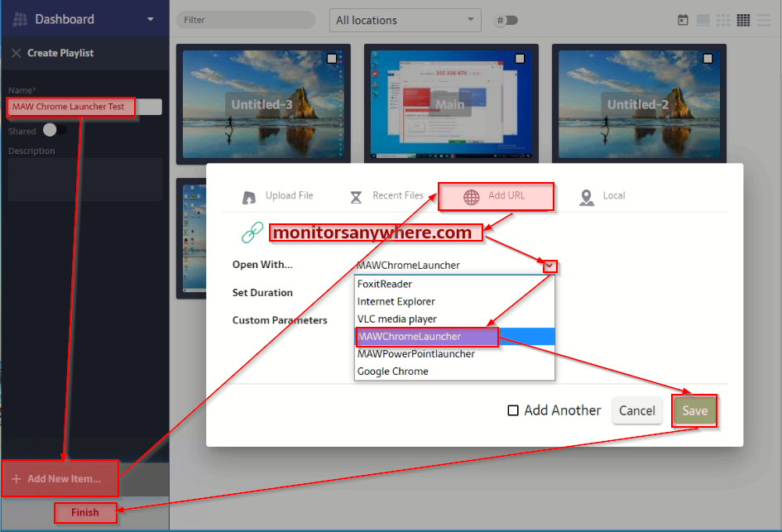The height and width of the screenshot is (532, 782).
Task: Click the calendar icon in the top toolbar
Action: [x=683, y=20]
